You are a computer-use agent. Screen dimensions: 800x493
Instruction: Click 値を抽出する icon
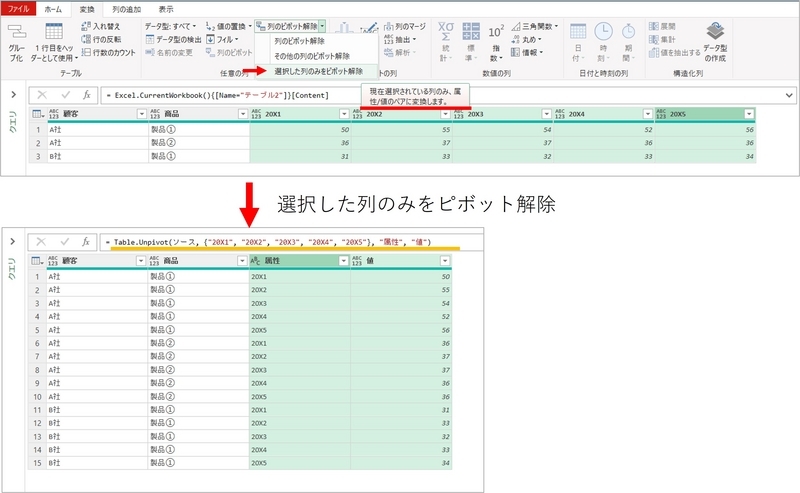point(654,52)
